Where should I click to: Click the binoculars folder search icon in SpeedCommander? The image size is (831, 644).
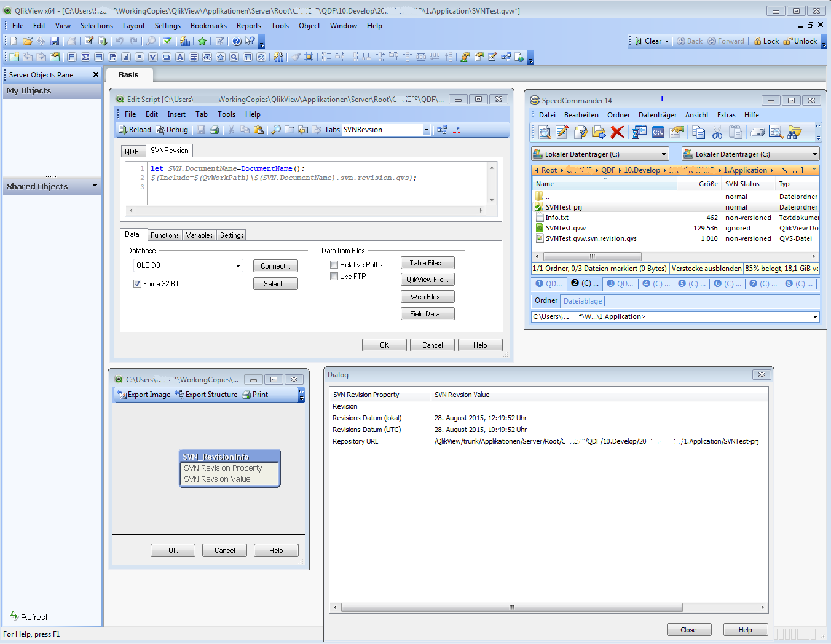point(795,132)
